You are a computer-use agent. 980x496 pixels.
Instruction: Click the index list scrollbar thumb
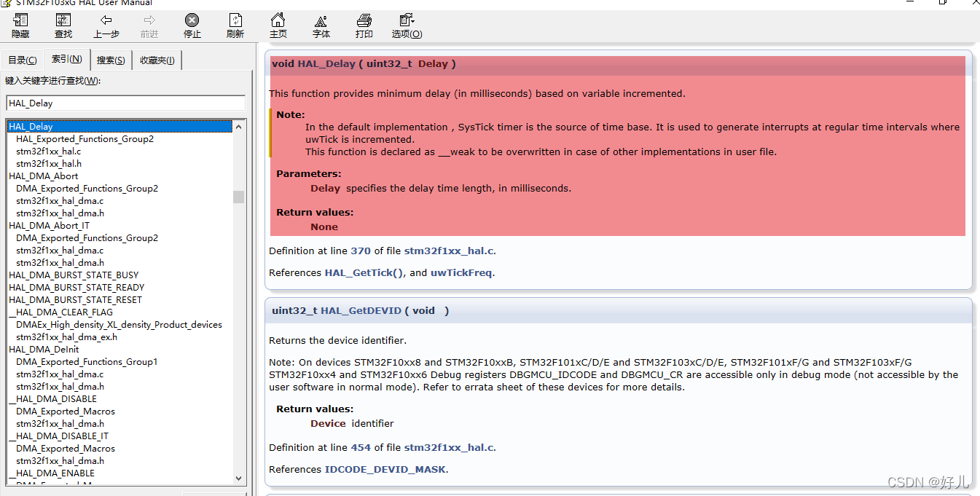pyautogui.click(x=239, y=197)
